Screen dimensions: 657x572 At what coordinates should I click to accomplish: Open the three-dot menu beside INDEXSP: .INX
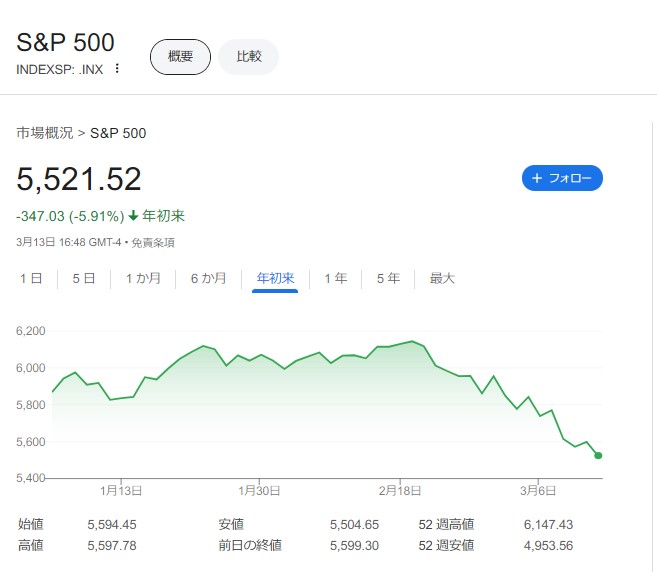(x=117, y=69)
